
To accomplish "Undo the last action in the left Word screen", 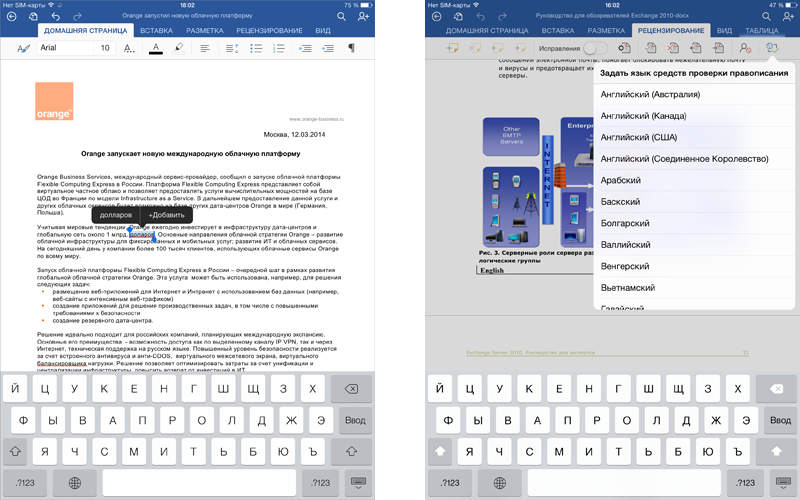I will coord(55,17).
